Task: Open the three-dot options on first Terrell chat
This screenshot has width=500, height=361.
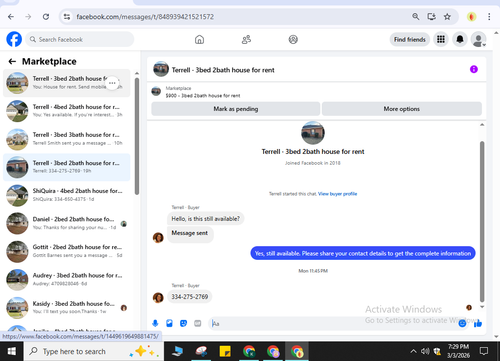Action: point(112,83)
